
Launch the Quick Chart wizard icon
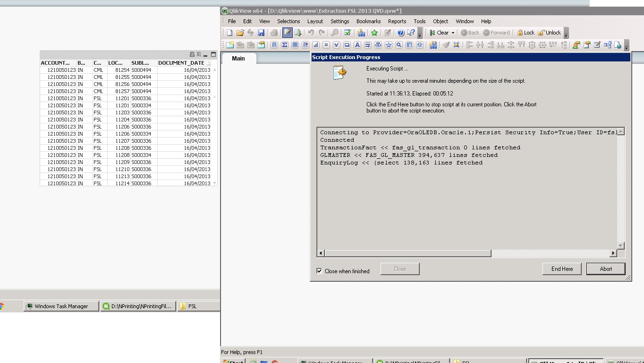(361, 33)
